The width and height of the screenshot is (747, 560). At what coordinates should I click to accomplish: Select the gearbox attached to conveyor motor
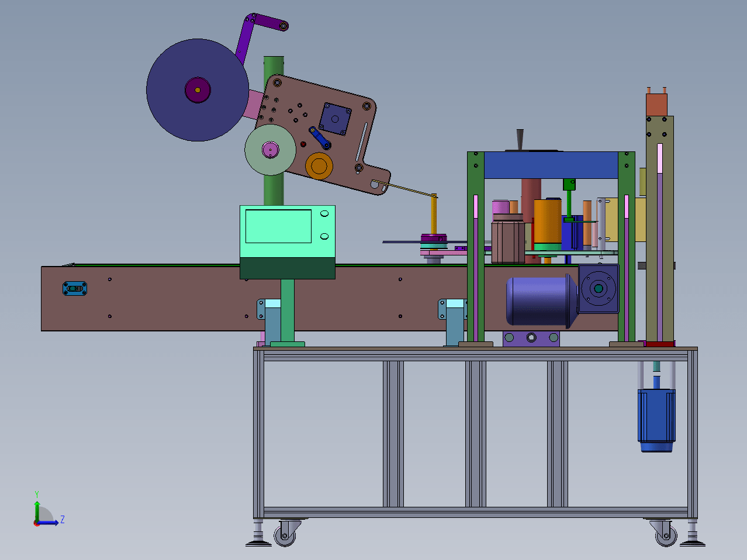coord(598,288)
